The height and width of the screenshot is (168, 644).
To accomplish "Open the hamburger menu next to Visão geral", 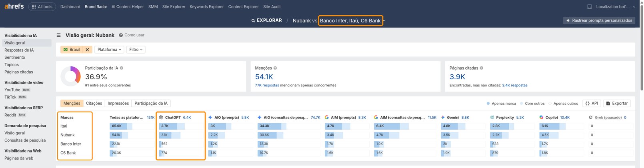I will [x=59, y=35].
